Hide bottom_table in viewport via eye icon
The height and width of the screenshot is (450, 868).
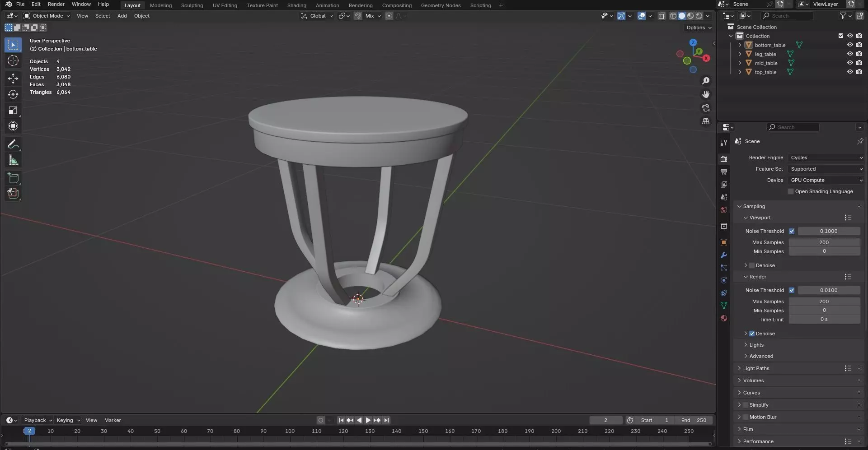(x=850, y=45)
